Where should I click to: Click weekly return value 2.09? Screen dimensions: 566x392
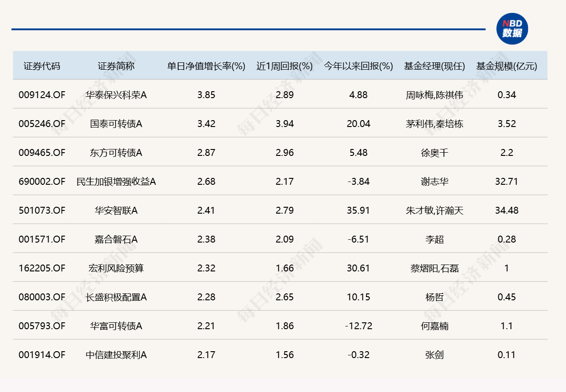[x=285, y=239]
